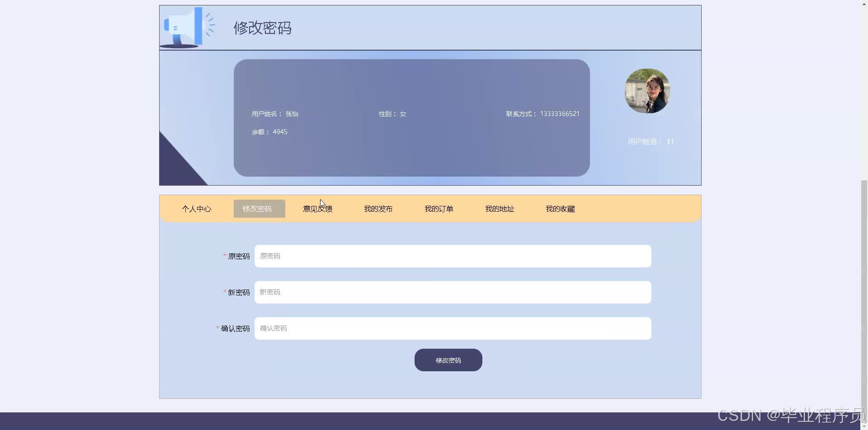Image resolution: width=868 pixels, height=430 pixels.
Task: Click the 新密码 field label
Action: 239,292
